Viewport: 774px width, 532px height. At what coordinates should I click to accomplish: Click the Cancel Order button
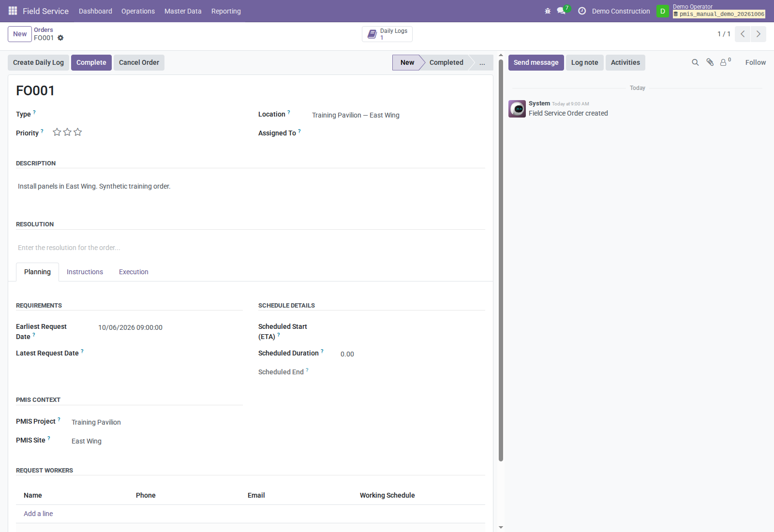click(x=139, y=62)
